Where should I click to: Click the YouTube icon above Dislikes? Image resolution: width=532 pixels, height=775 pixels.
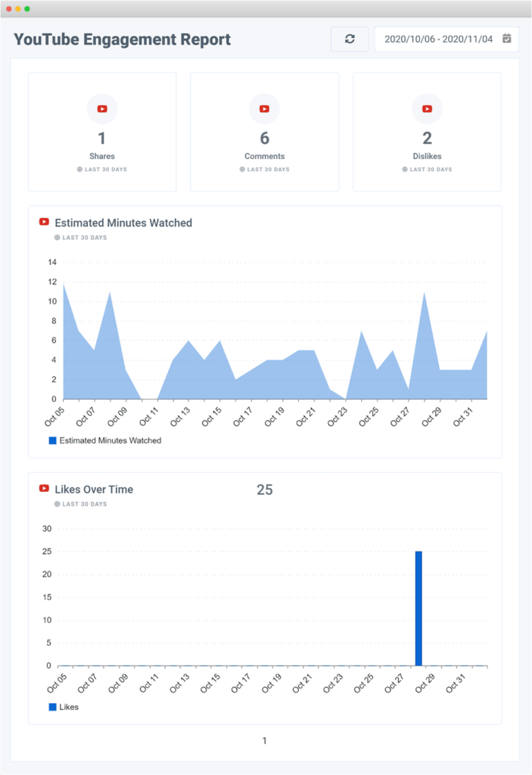[427, 109]
